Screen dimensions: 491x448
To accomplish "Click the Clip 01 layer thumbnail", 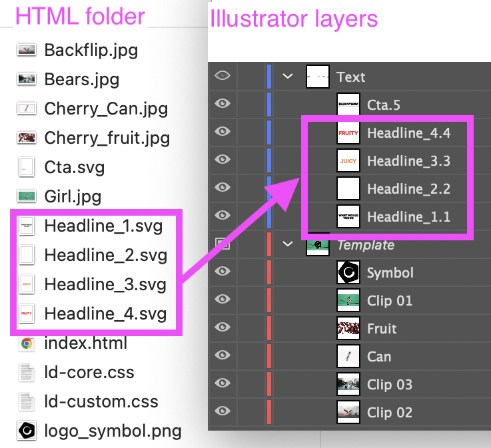I will pos(348,300).
